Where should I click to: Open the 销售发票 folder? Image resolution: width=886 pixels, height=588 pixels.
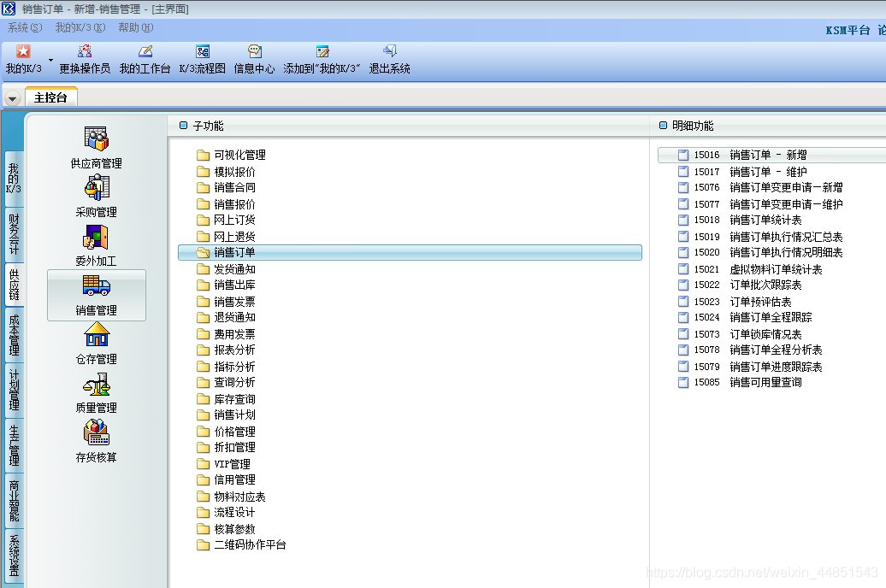[x=226, y=302]
